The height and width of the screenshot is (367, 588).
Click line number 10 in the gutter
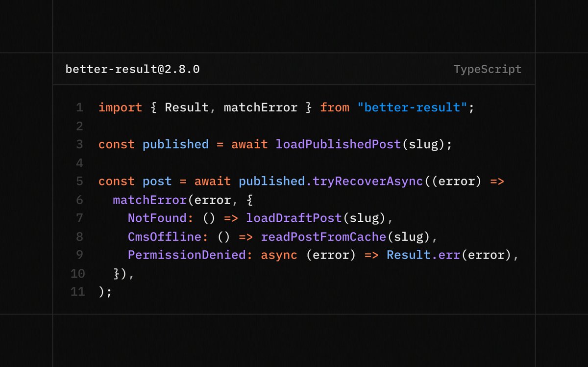[x=77, y=273]
